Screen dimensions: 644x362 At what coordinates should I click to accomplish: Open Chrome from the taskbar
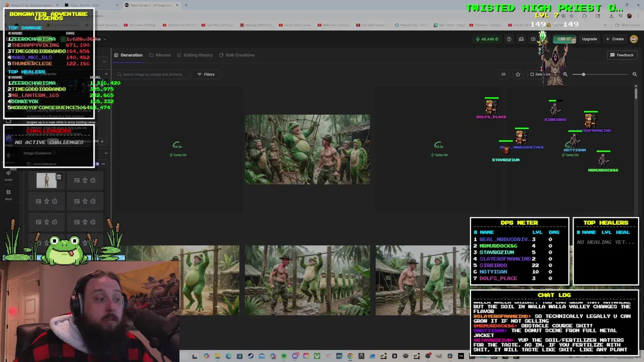(350, 356)
